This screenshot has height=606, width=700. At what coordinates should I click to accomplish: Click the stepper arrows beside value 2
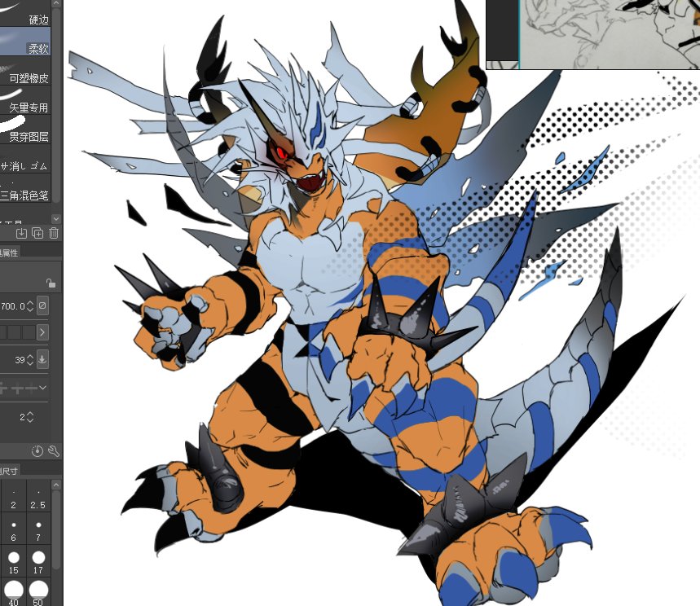(30, 417)
